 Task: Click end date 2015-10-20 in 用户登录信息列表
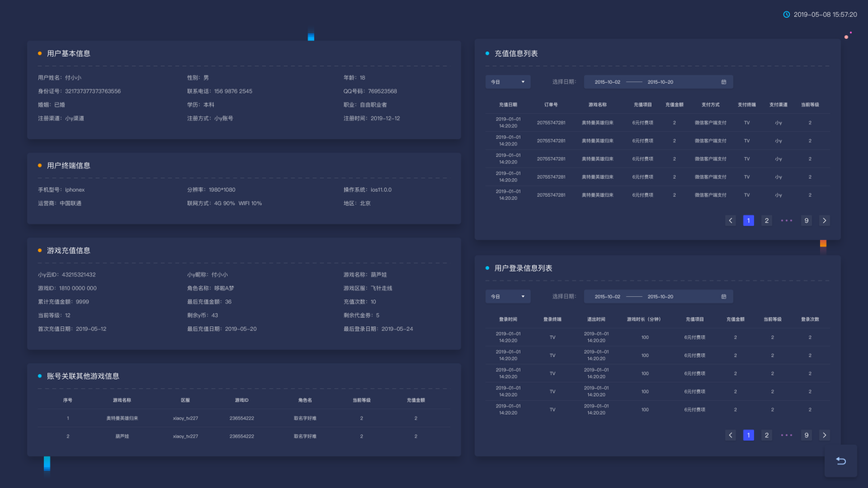[x=661, y=297]
